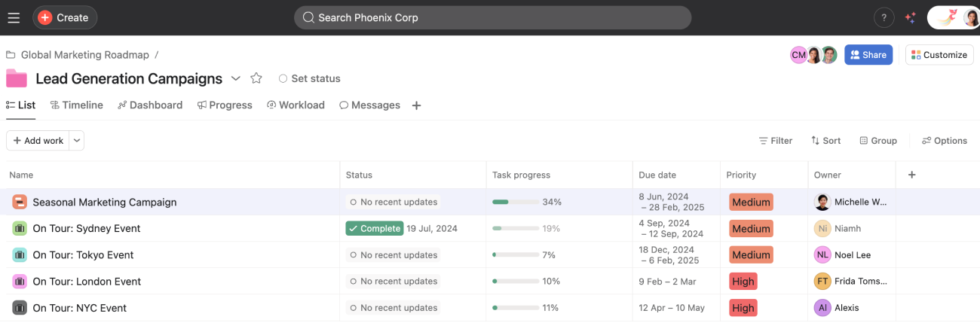This screenshot has width=980, height=329.
Task: Switch to the Timeline tab
Action: coord(76,105)
